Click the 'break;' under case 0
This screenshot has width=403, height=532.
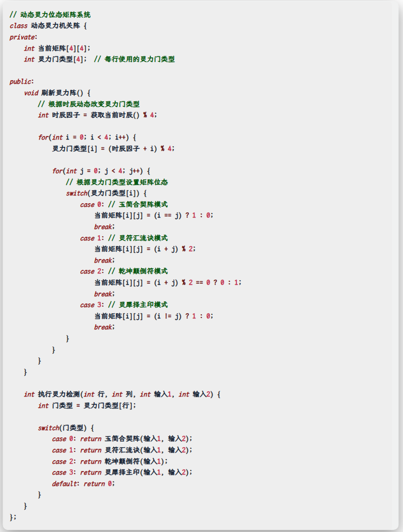click(x=105, y=227)
